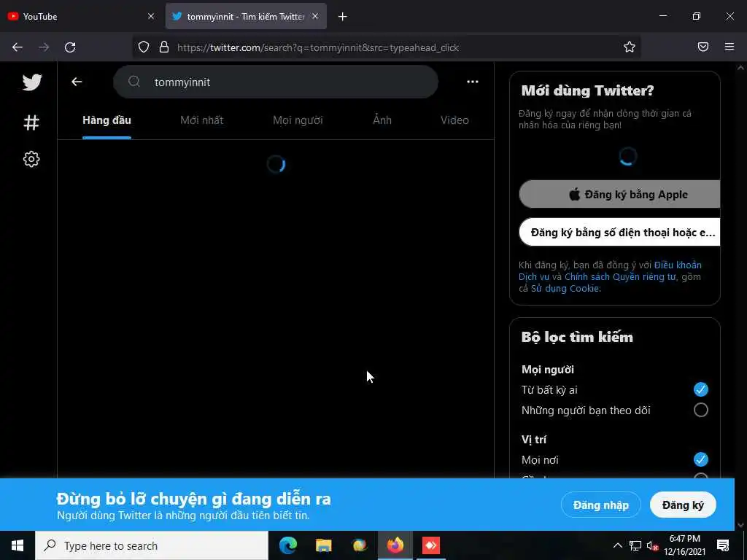This screenshot has width=747, height=560.
Task: Select the Mọi nơi location option
Action: pyautogui.click(x=701, y=459)
